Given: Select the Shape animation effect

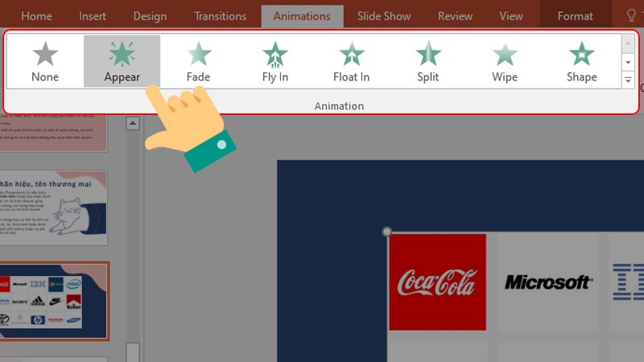Looking at the screenshot, I should (581, 60).
